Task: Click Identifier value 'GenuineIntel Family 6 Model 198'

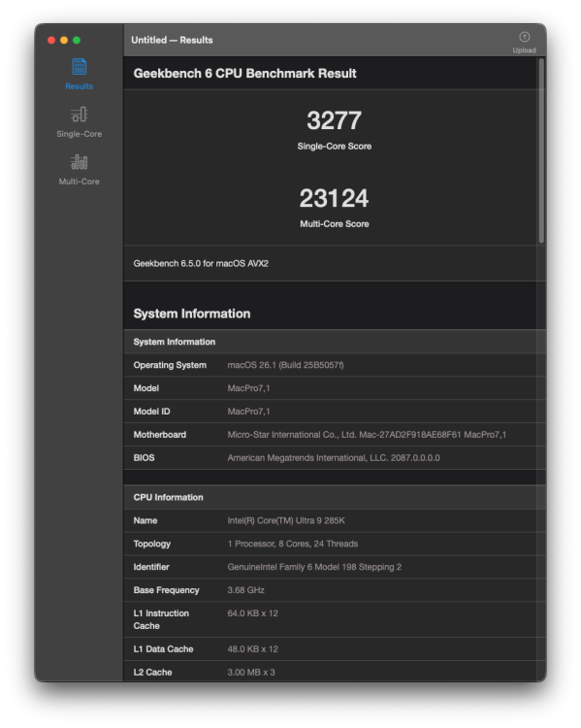Action: [314, 567]
